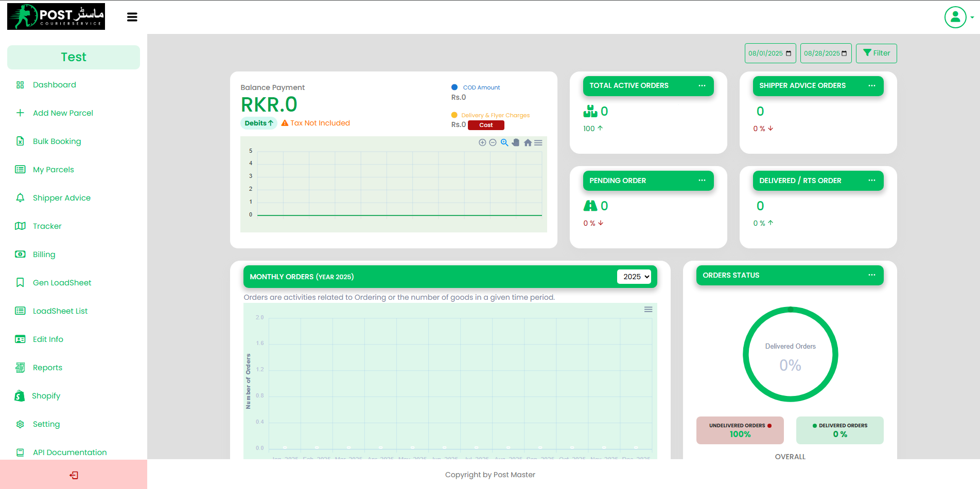This screenshot has height=489, width=980.
Task: Click the hamburger sidebar toggle icon
Action: (x=132, y=17)
